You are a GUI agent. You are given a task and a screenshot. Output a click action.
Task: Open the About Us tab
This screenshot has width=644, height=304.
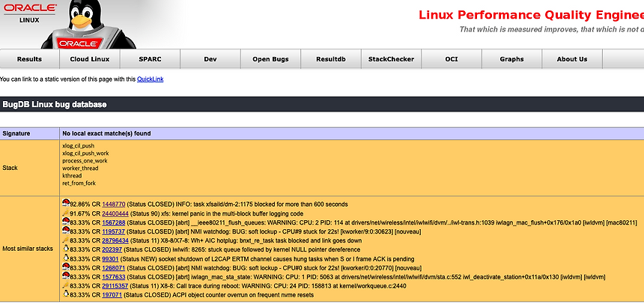tap(572, 58)
